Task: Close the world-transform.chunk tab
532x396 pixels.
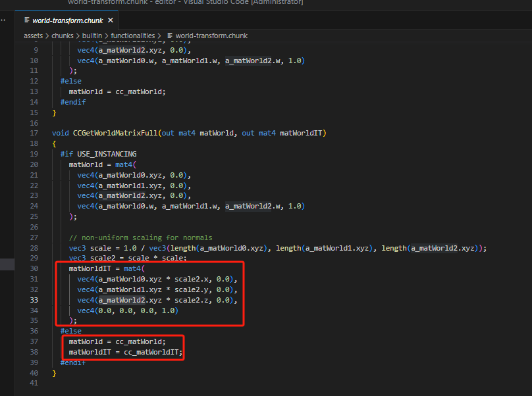Action: click(110, 20)
